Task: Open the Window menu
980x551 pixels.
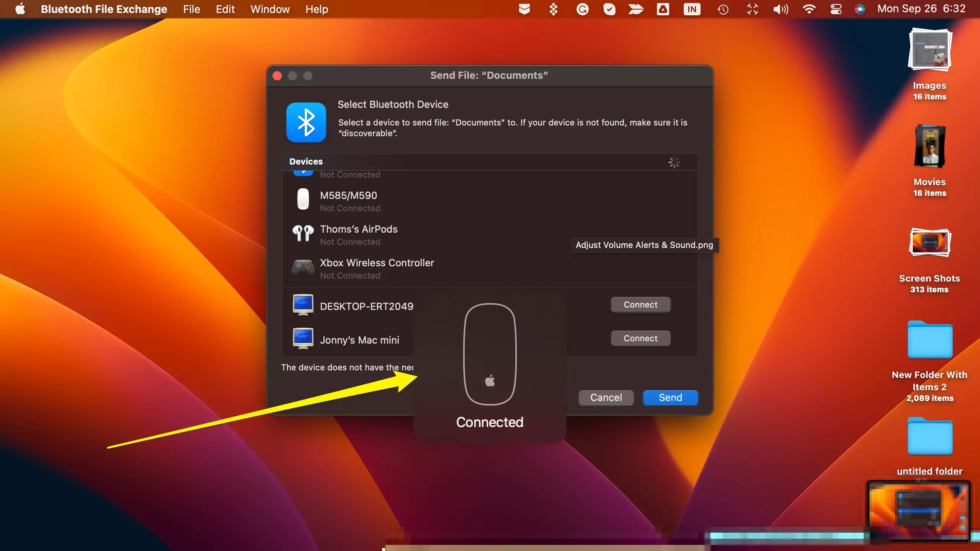Action: 270,9
